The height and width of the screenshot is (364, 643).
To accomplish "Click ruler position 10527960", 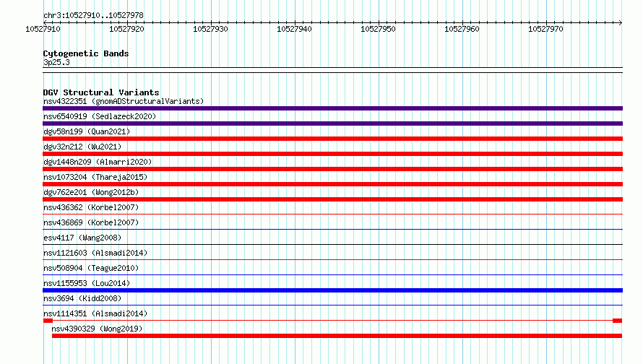I will tap(462, 29).
